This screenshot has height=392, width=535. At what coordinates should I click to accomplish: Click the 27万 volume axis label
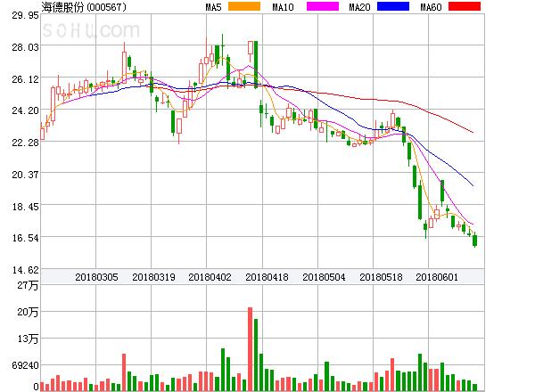pyautogui.click(x=28, y=285)
